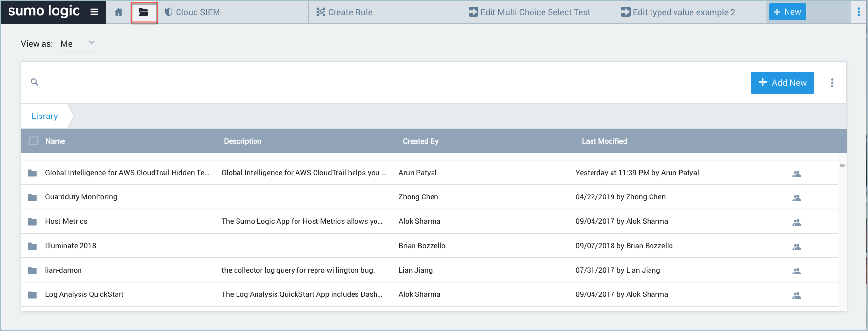This screenshot has height=331, width=868.
Task: Go to the Home icon tab
Action: 118,12
